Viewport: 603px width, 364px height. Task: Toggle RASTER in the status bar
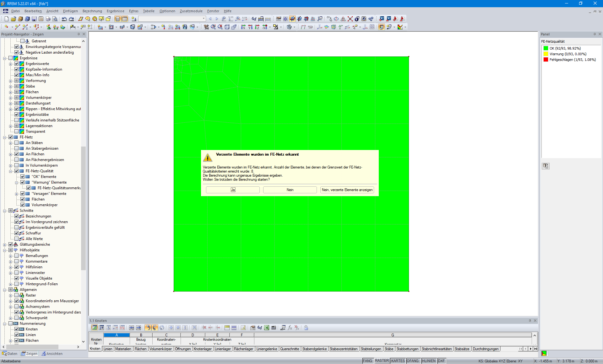(x=382, y=361)
